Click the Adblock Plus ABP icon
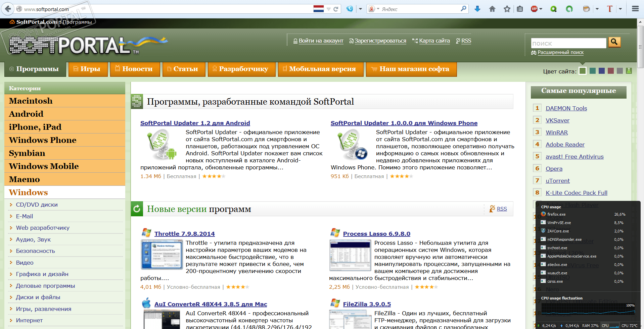Screen dimensions: 644x329 point(534,9)
